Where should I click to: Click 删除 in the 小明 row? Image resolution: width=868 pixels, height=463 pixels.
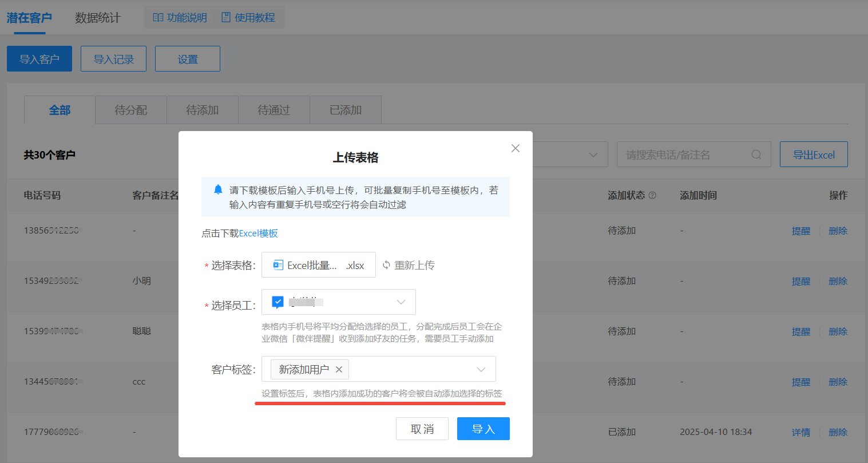pyautogui.click(x=838, y=281)
